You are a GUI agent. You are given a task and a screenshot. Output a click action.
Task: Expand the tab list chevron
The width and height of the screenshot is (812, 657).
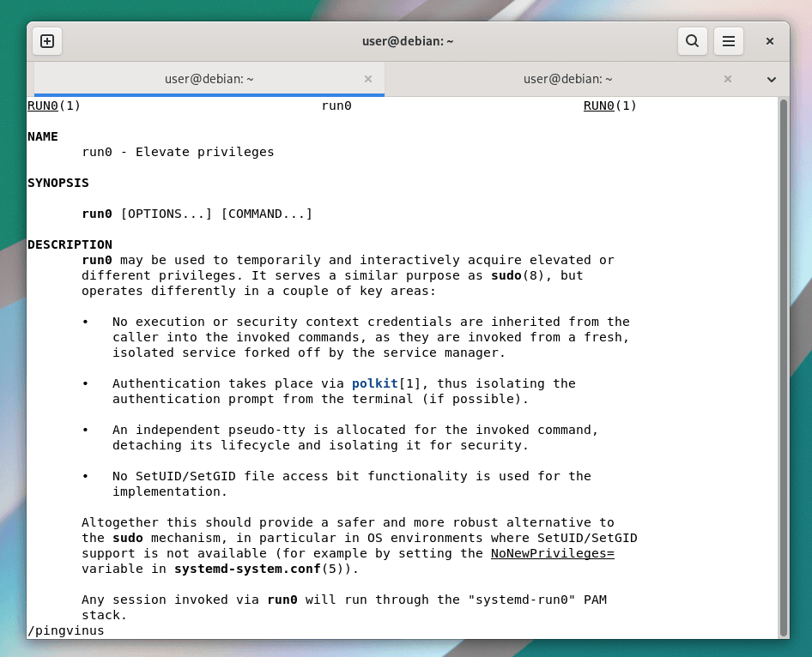pyautogui.click(x=771, y=79)
